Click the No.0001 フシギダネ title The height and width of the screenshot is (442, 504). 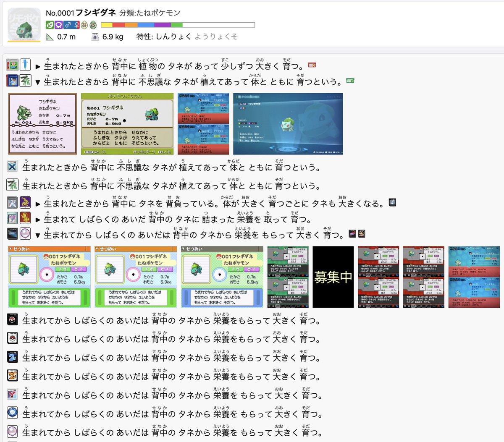click(x=81, y=13)
